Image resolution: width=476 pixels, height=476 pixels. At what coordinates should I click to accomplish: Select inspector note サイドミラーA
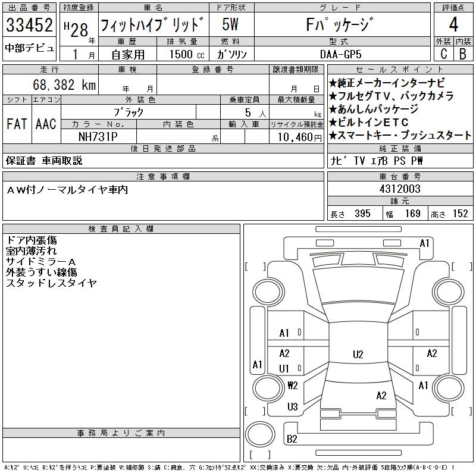click(x=40, y=262)
